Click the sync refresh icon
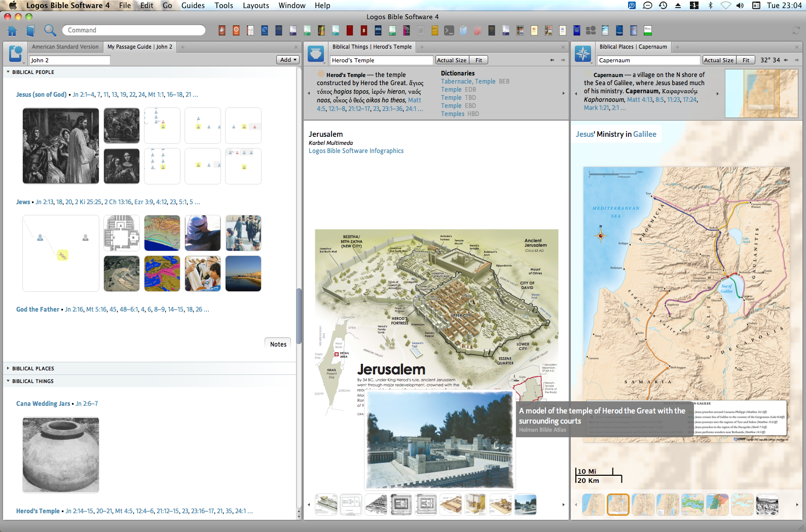This screenshot has width=806, height=532. (x=796, y=30)
